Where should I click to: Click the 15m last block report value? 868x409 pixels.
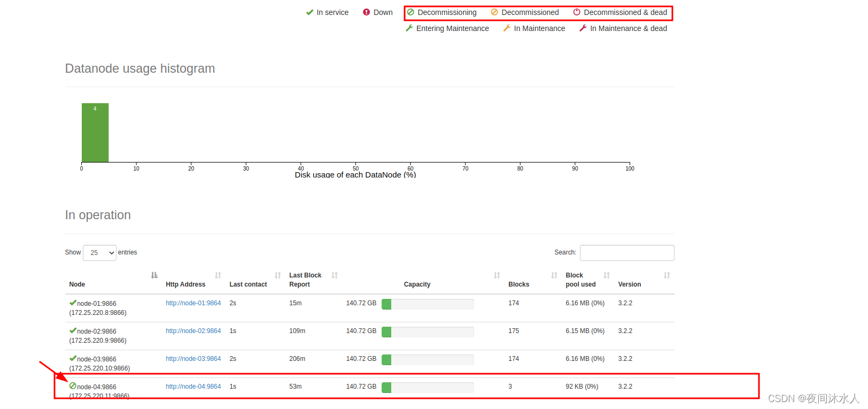point(296,303)
